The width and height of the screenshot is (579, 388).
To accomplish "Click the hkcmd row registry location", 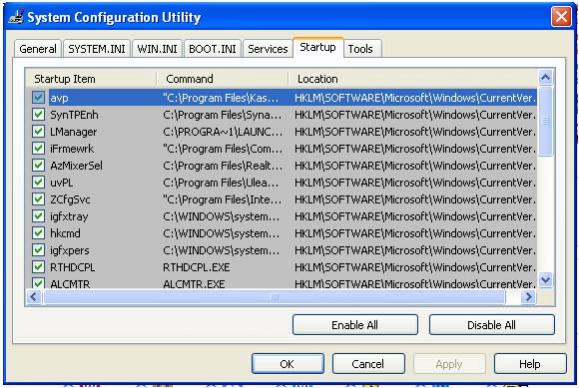I will [415, 233].
